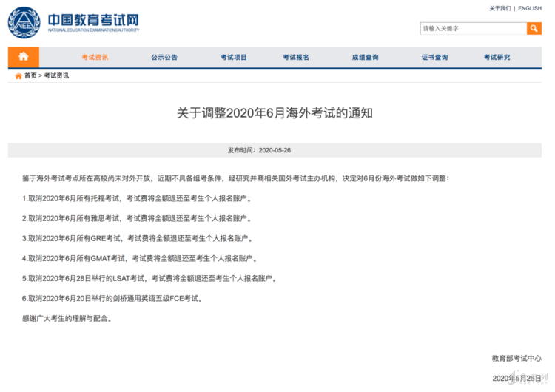Viewport: 555px width, 392px height.
Task: Switch to the ENGLISH version
Action: [x=529, y=8]
